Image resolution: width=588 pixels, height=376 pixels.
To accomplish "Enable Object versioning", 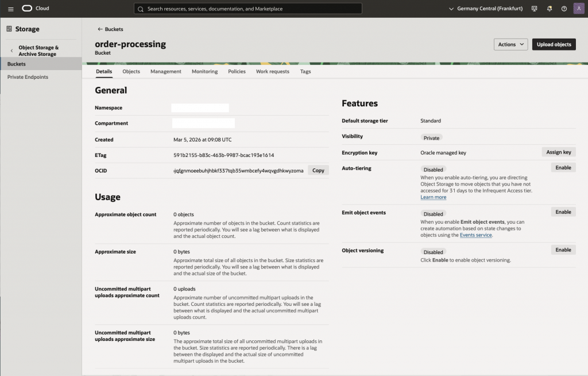I will click(563, 250).
